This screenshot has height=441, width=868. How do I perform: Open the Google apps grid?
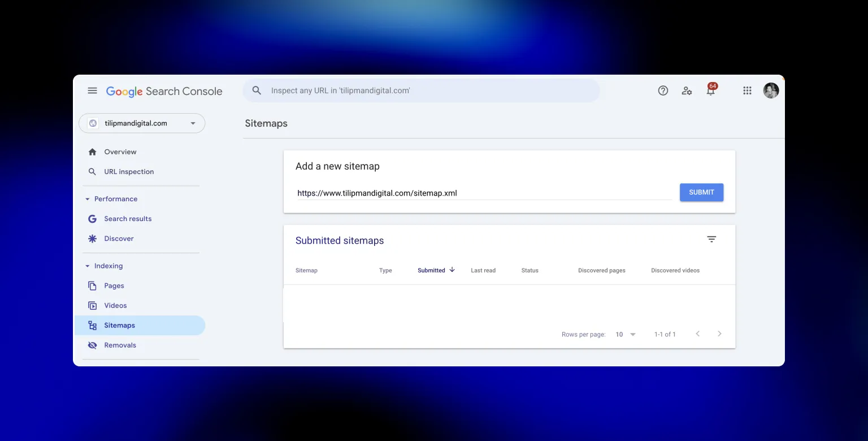tap(747, 90)
